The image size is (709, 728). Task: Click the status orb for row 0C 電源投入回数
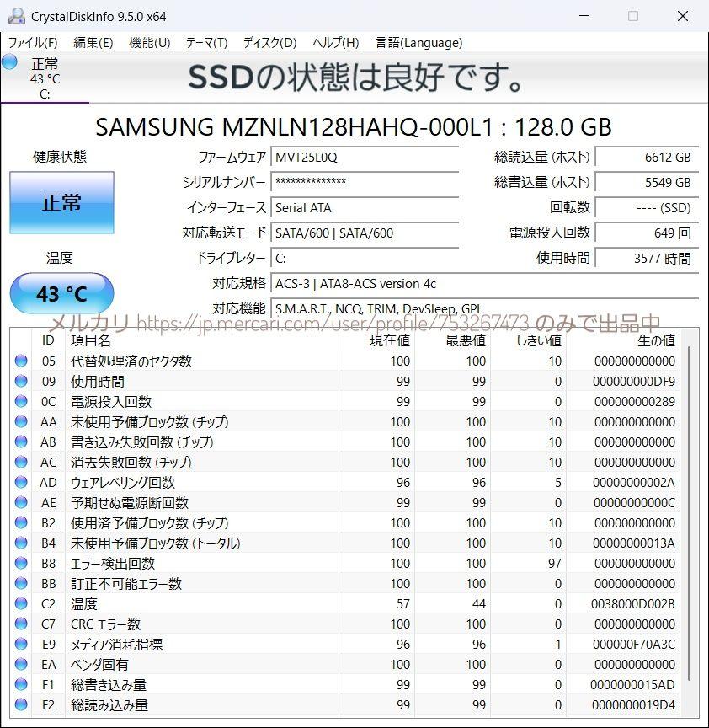pos(21,402)
